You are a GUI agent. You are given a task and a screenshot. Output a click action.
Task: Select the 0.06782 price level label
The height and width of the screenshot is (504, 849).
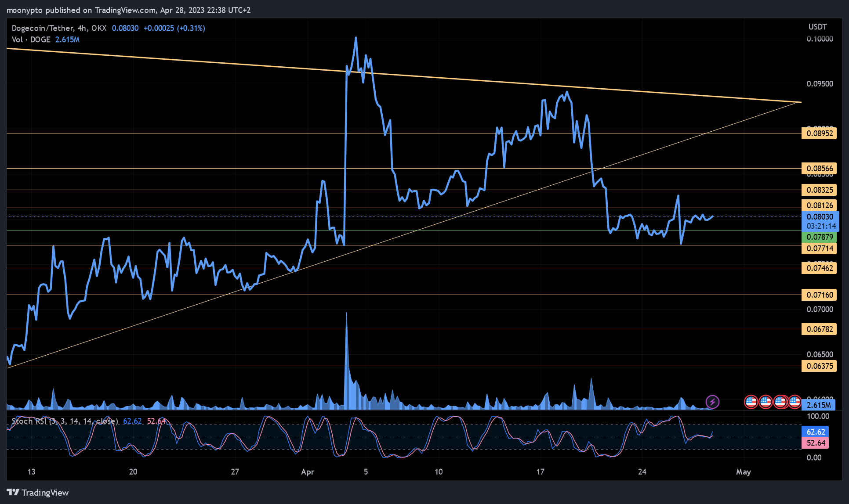click(x=819, y=329)
